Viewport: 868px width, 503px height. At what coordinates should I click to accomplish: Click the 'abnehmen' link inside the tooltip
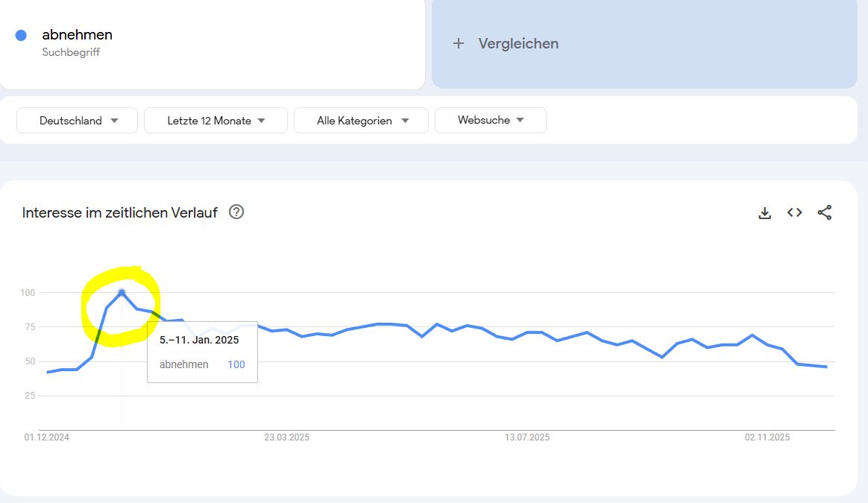pyautogui.click(x=183, y=364)
